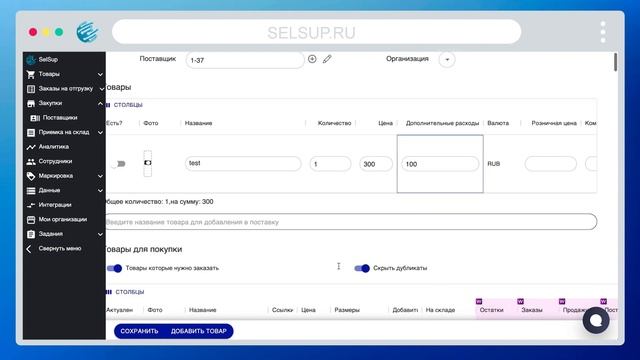
Task: Click the Маркировка tag icon
Action: (31, 176)
